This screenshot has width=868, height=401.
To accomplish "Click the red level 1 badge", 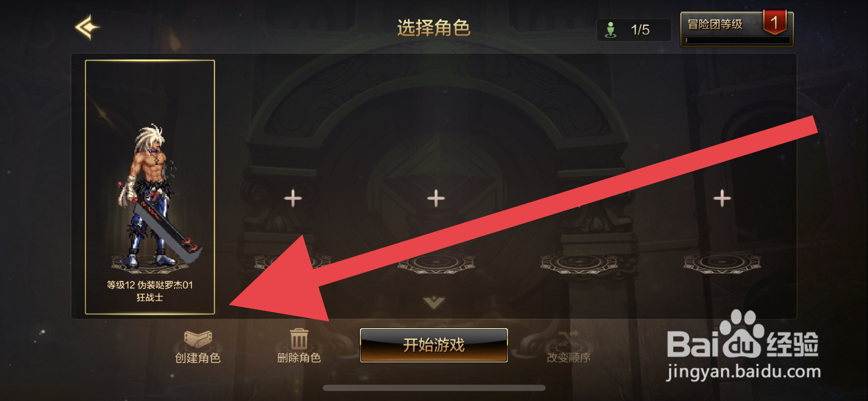I will pos(775,22).
